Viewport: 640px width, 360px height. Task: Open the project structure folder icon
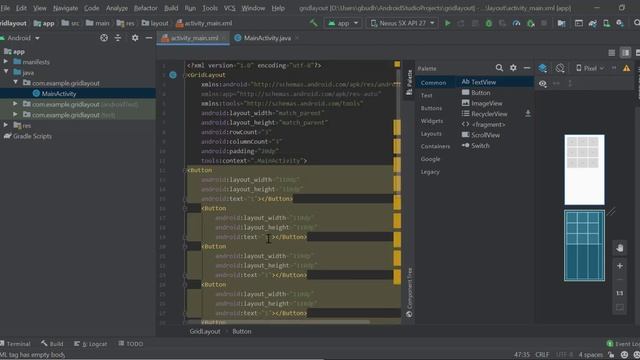coord(562,23)
